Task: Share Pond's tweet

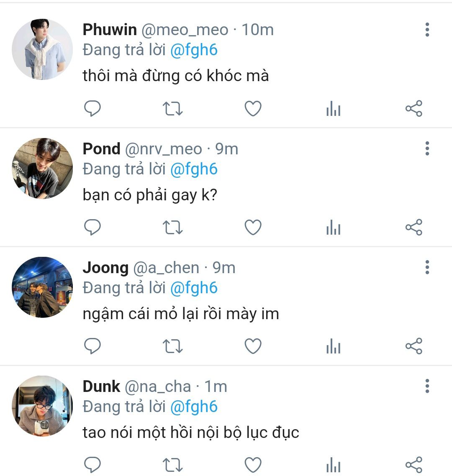Action: (413, 228)
